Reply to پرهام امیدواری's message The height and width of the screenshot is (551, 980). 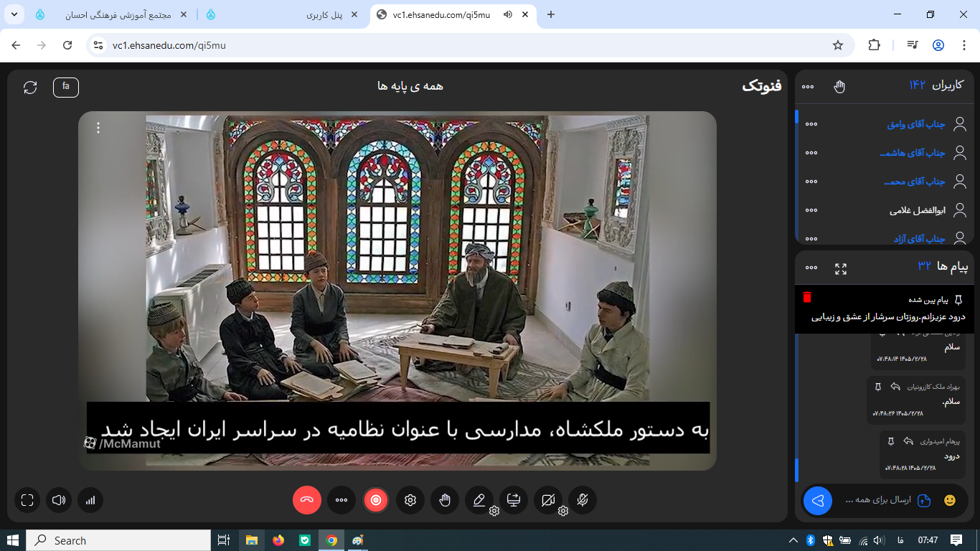[x=908, y=441]
